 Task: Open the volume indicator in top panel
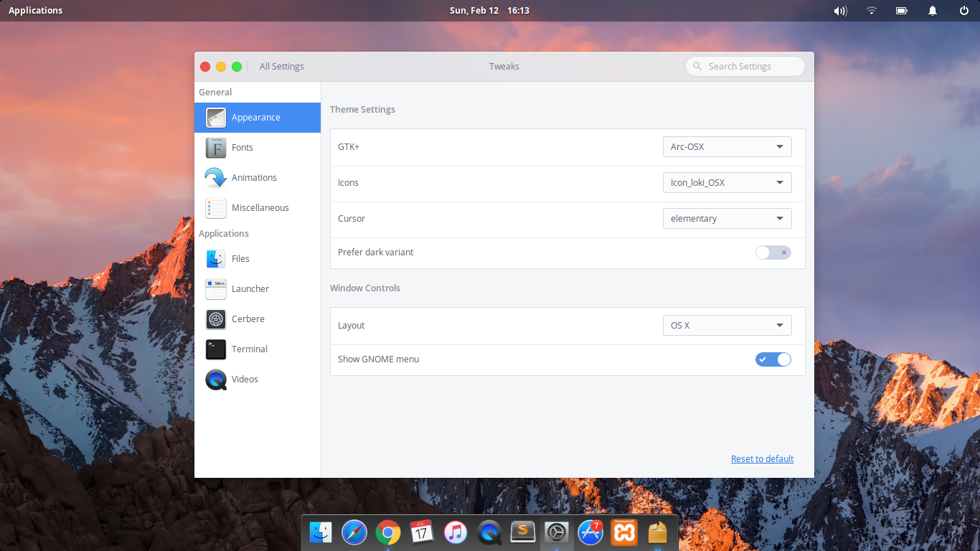tap(841, 11)
